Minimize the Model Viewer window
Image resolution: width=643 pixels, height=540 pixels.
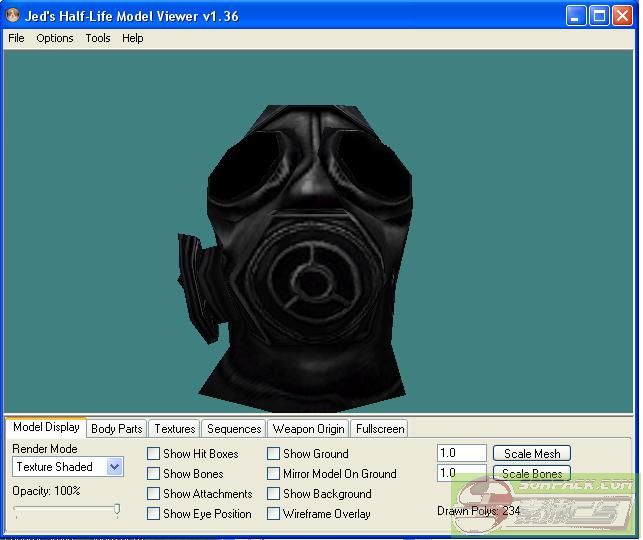point(576,15)
